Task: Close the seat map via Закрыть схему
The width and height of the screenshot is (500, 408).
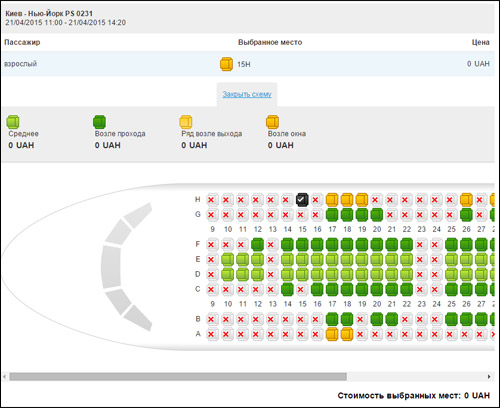Action: [x=247, y=94]
